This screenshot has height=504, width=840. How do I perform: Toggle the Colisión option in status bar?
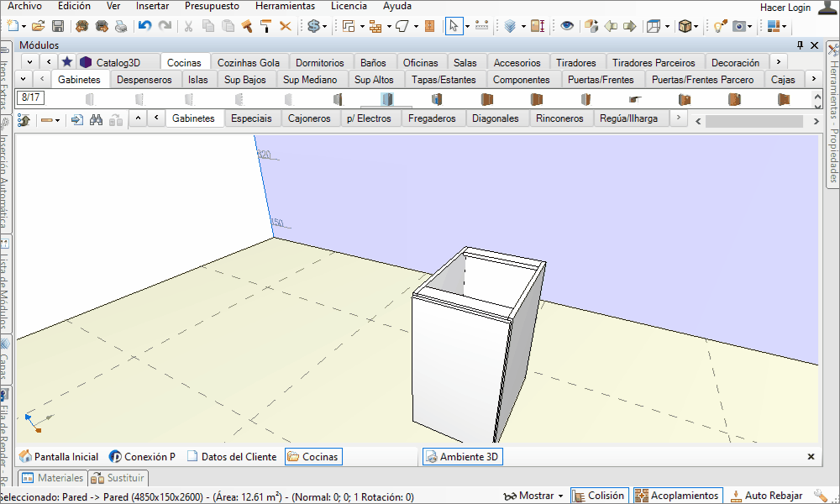click(599, 496)
